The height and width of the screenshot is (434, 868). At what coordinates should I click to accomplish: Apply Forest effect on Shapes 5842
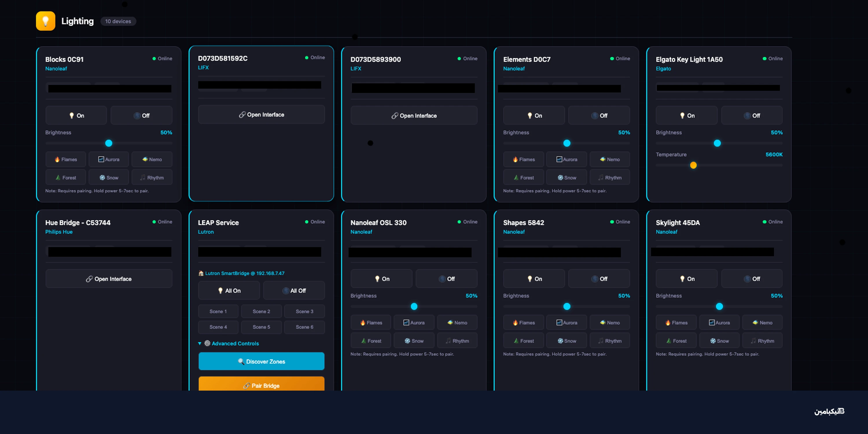pyautogui.click(x=523, y=341)
